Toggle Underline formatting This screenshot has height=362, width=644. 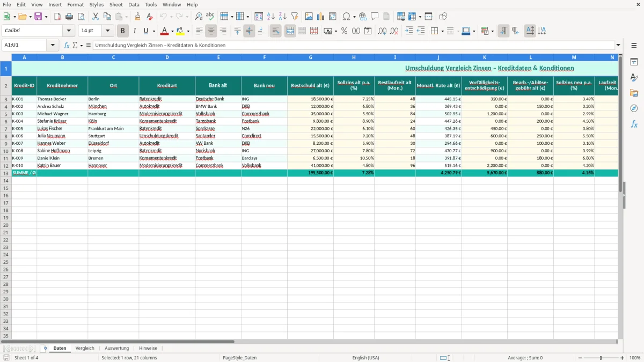(x=145, y=31)
